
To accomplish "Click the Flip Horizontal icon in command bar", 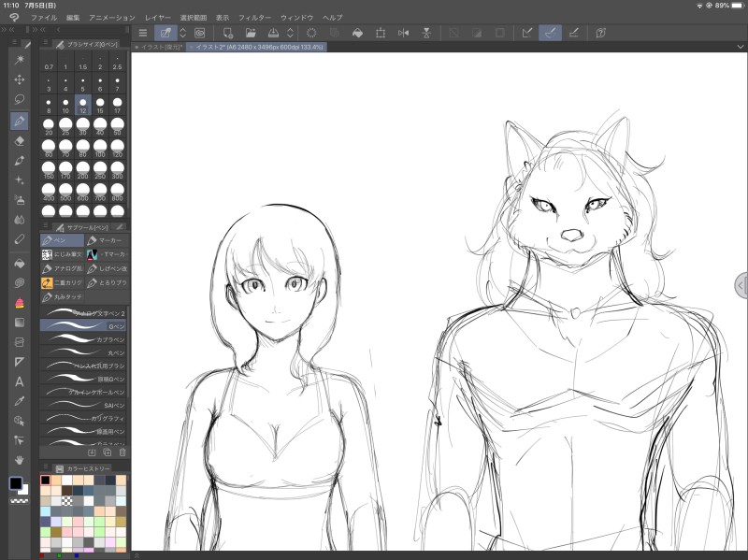I will pyautogui.click(x=403, y=33).
